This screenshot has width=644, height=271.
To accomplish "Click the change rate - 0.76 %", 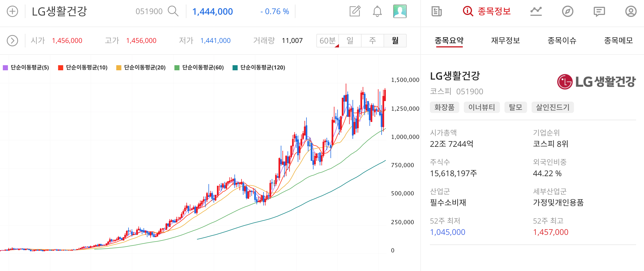I will 275,12.
